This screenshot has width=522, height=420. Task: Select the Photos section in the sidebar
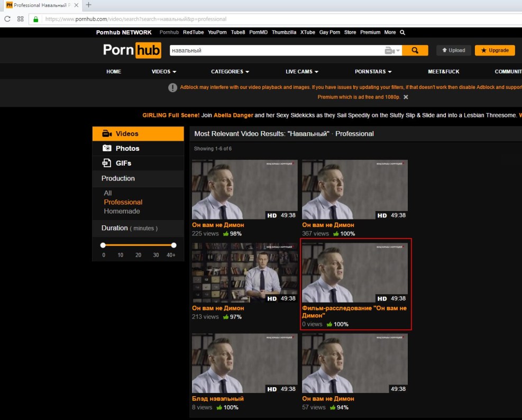click(x=127, y=149)
